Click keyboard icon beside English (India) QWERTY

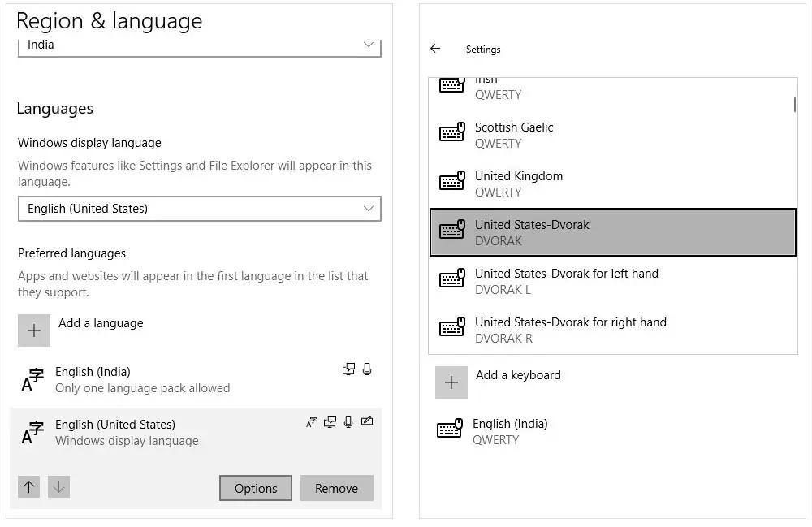click(449, 429)
